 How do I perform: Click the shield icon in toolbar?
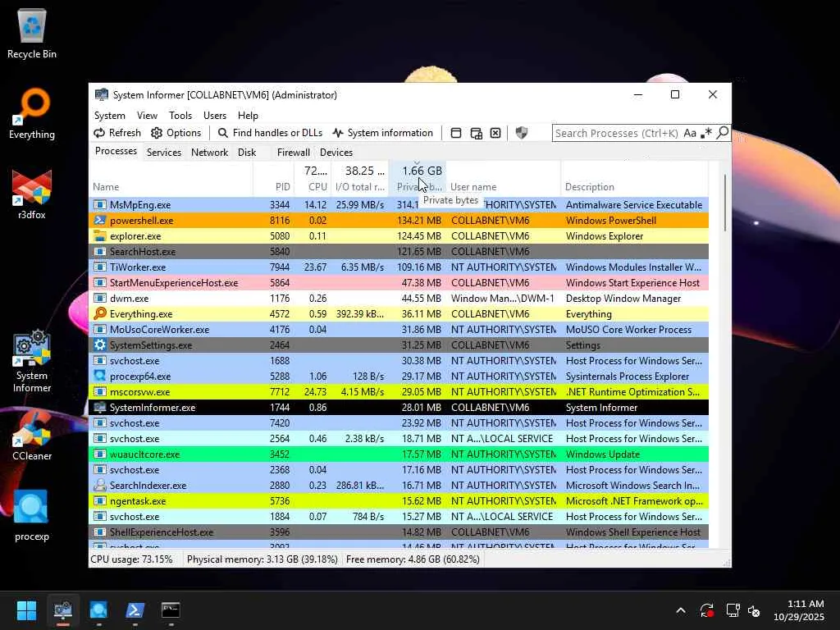(521, 133)
